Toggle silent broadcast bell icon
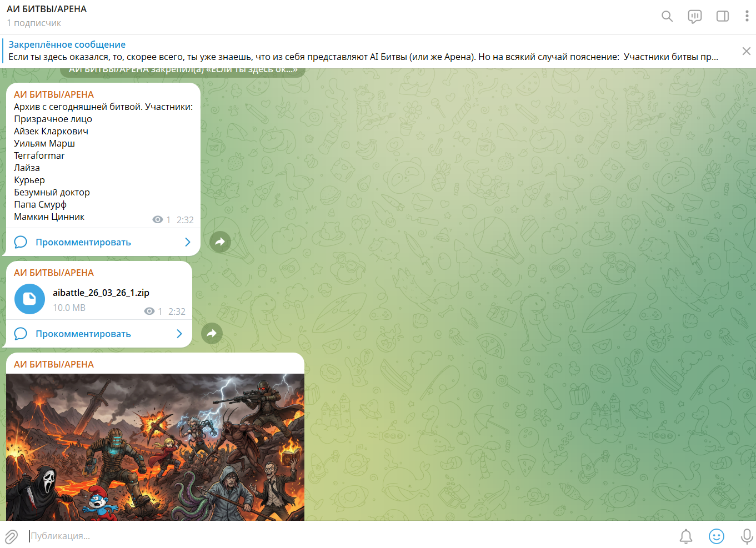This screenshot has height=548, width=756. tap(686, 536)
